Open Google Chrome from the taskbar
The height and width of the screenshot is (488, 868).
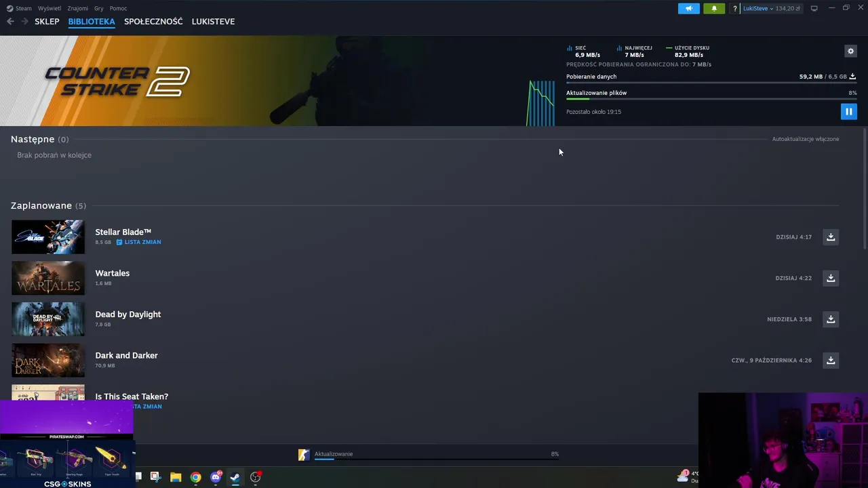pyautogui.click(x=195, y=477)
